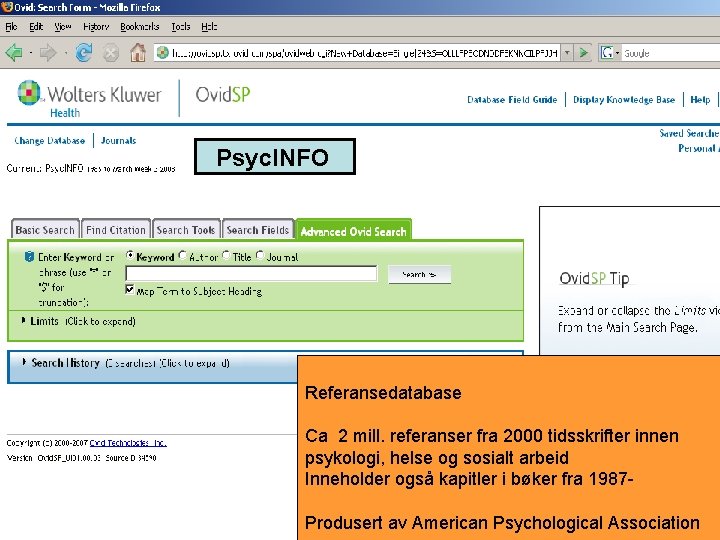The width and height of the screenshot is (720, 540).
Task: Switch to the Find Citation tab
Action: [116, 230]
